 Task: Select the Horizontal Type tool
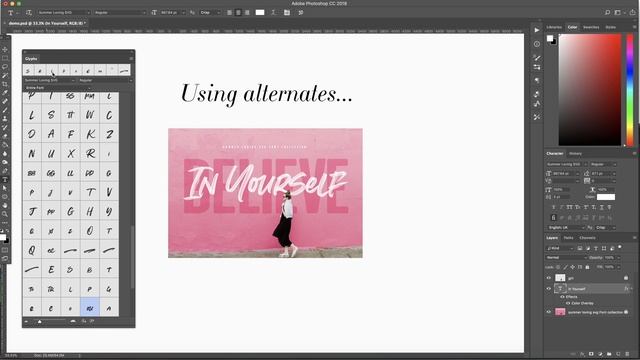click(5, 180)
